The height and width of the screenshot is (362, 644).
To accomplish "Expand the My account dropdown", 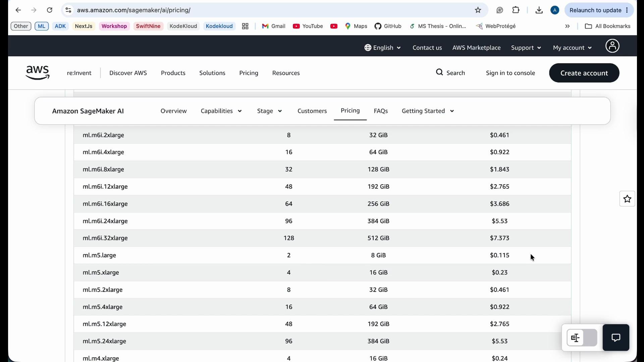I will [x=572, y=48].
